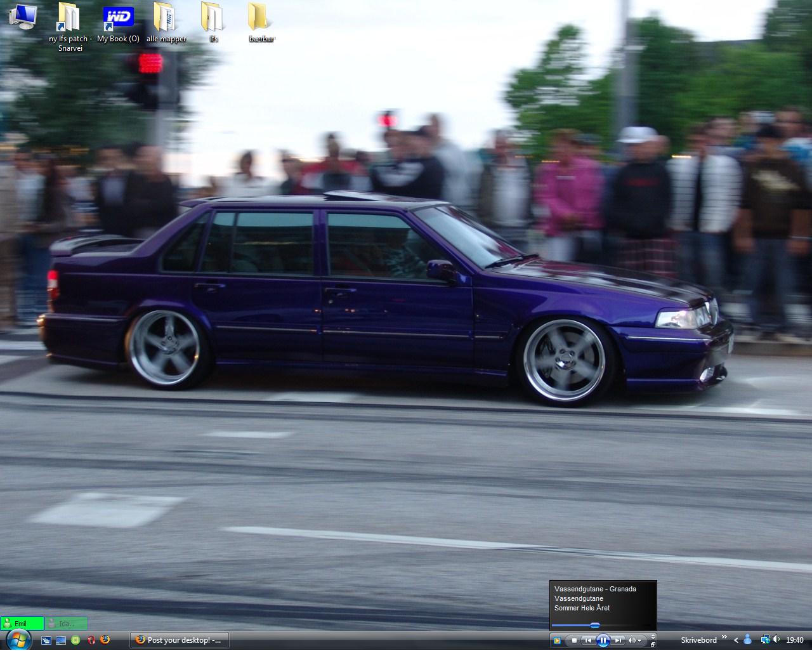Viewport: 812px width, 651px height.
Task: Open the 'bærbar' folder
Action: coord(261,23)
